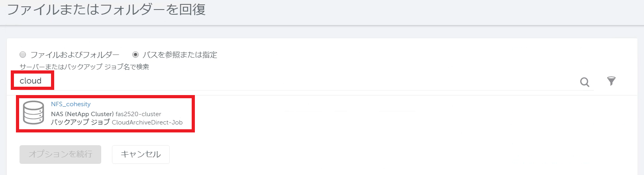Click the キャンセル button

click(141, 154)
